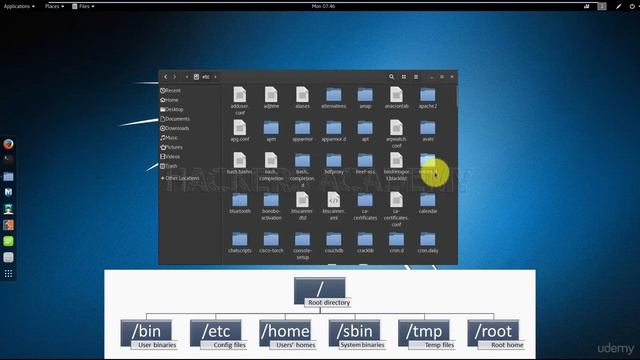
Task: Go forward using the forward arrow
Action: point(174,77)
